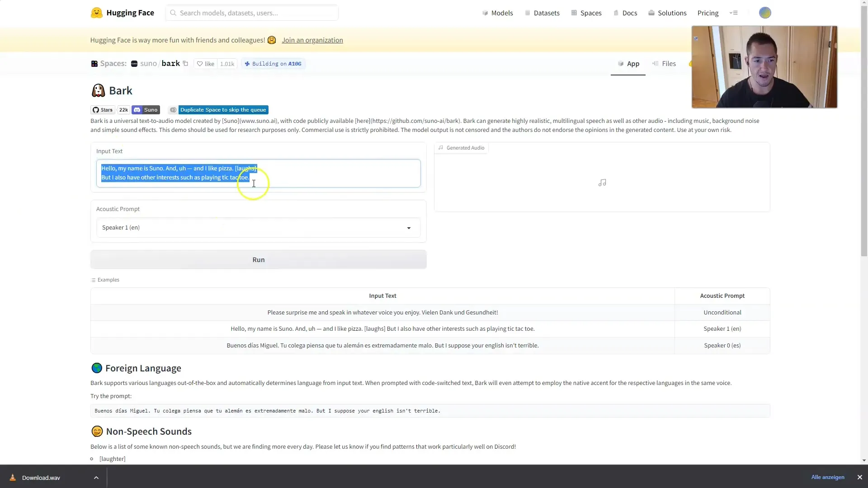
Task: Click the Docs navigation icon
Action: tap(615, 13)
